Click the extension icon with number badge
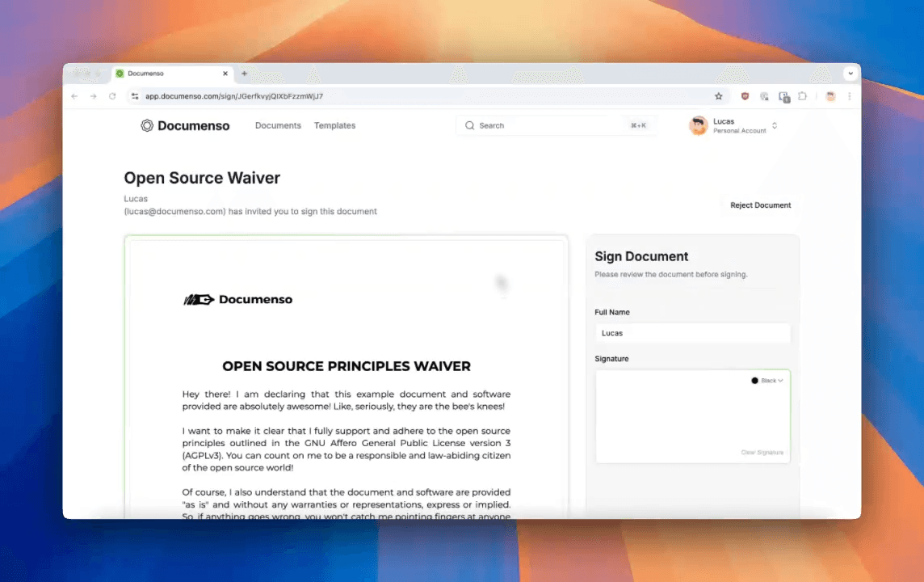 pyautogui.click(x=783, y=97)
